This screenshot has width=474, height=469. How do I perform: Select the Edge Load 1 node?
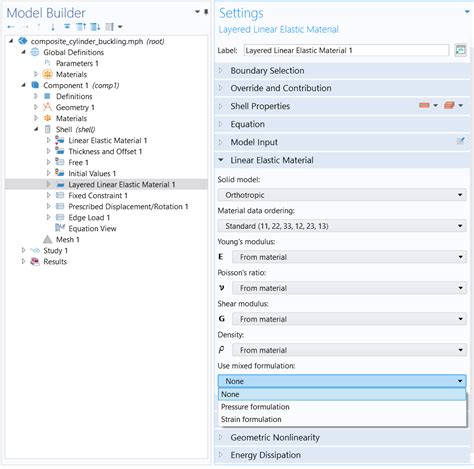89,217
